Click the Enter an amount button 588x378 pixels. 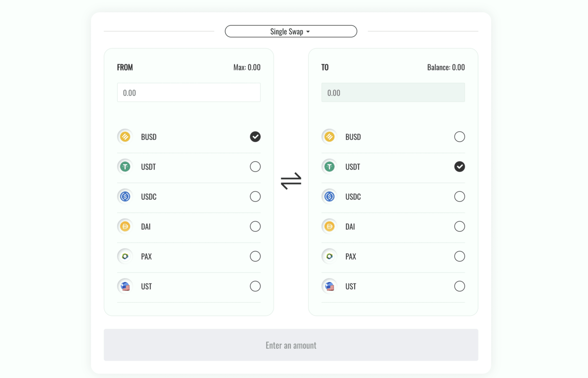coord(291,345)
